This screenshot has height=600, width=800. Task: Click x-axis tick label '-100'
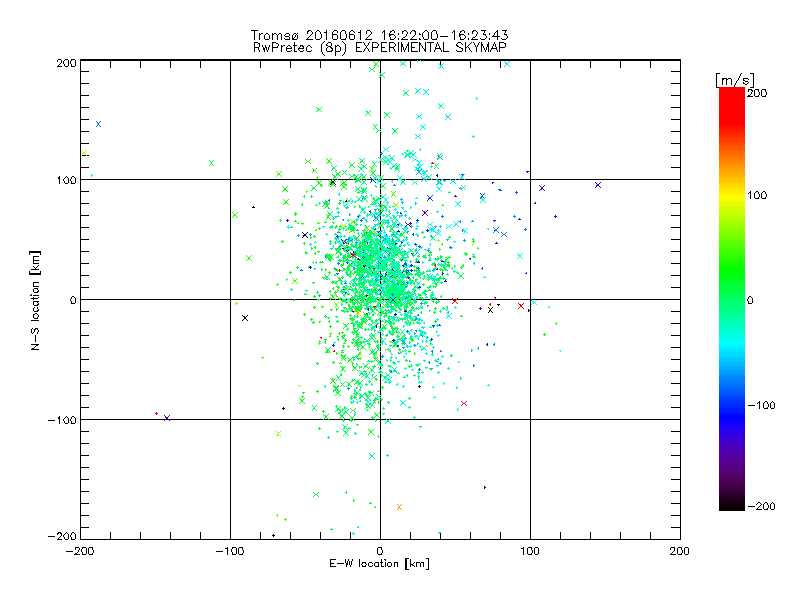(x=230, y=551)
